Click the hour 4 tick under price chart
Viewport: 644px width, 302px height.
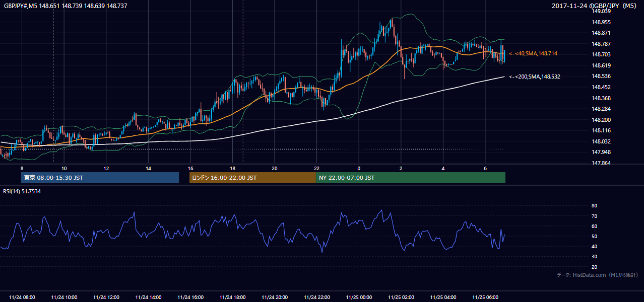click(443, 168)
